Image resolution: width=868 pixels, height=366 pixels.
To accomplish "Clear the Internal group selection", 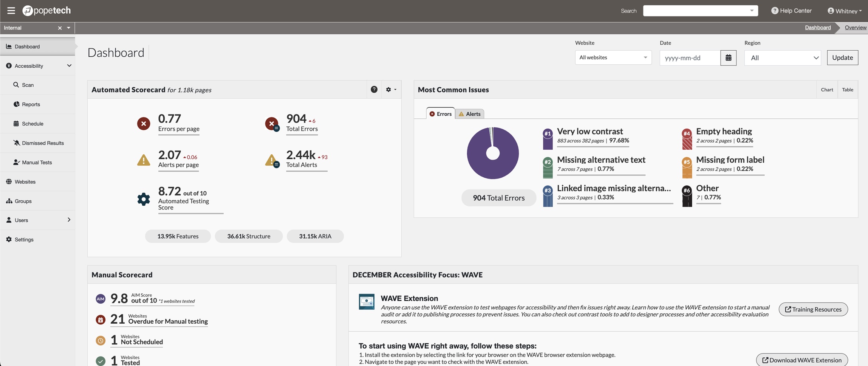I will click(60, 28).
